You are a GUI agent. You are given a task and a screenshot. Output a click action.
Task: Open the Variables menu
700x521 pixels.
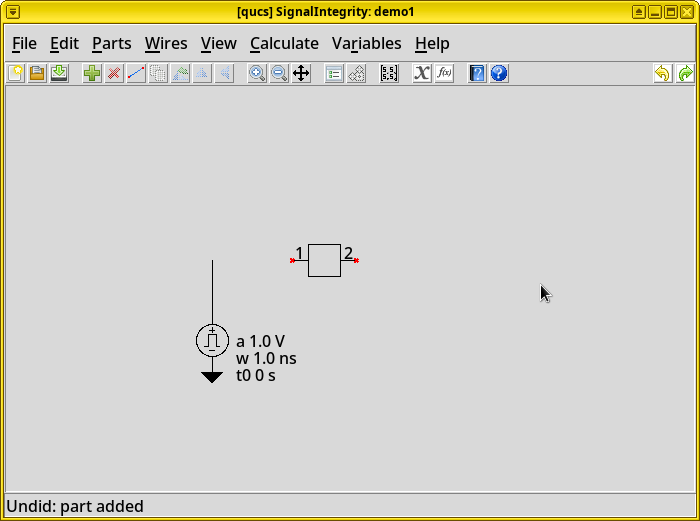(366, 43)
